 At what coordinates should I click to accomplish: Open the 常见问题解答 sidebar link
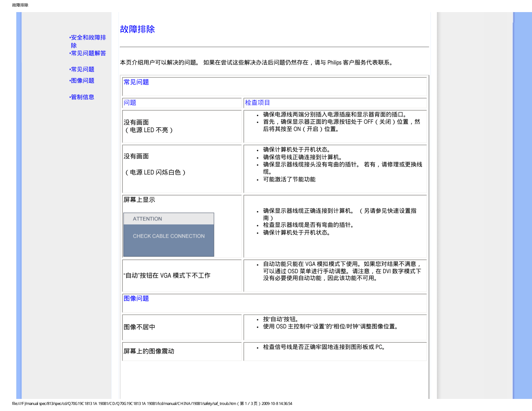point(88,53)
